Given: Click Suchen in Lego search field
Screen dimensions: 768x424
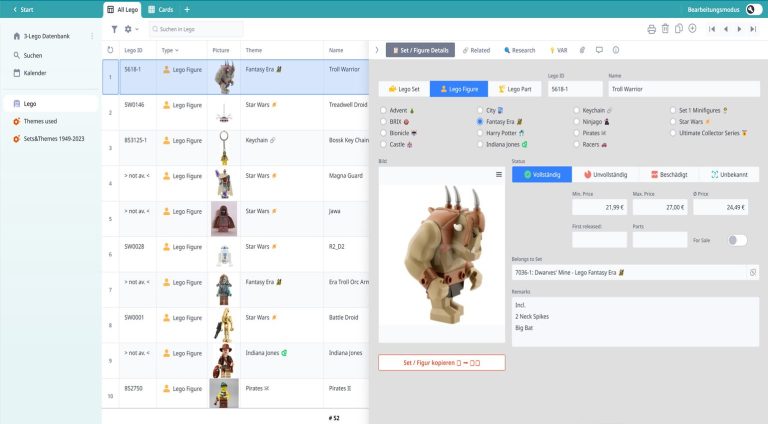Looking at the screenshot, I should (x=196, y=29).
